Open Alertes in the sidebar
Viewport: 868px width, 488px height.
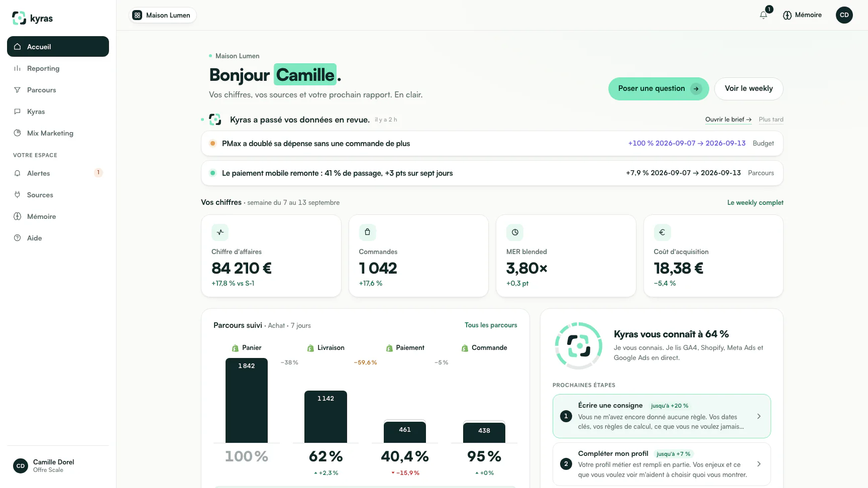[x=58, y=173]
